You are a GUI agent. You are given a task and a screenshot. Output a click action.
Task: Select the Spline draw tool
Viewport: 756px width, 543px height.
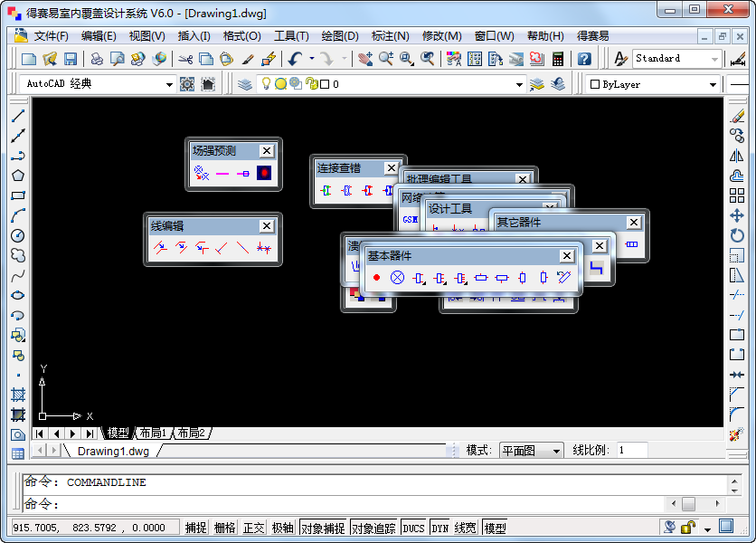coord(18,276)
